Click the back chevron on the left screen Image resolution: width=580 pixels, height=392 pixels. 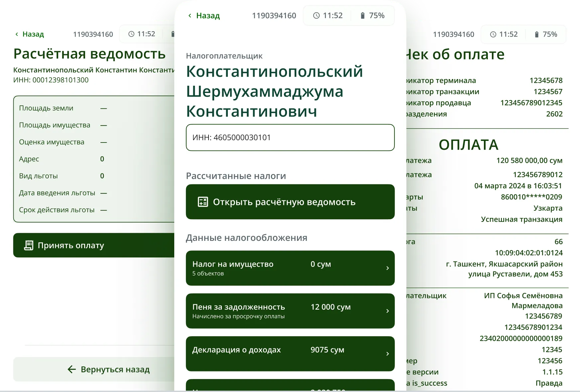(17, 34)
